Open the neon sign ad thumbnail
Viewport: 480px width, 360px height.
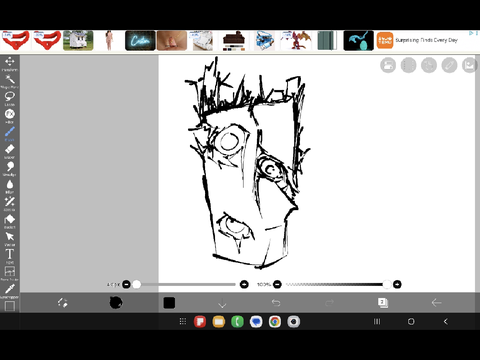(140, 41)
